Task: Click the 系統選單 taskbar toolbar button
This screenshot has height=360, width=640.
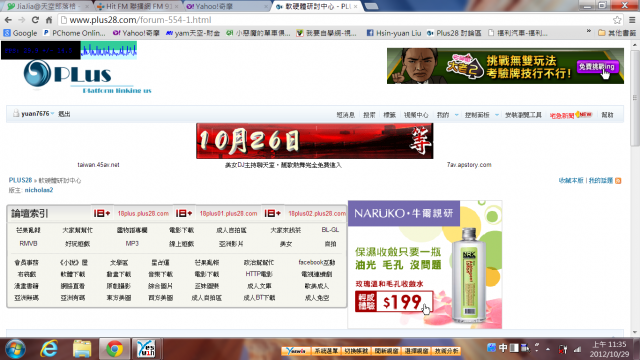Action: point(326,351)
